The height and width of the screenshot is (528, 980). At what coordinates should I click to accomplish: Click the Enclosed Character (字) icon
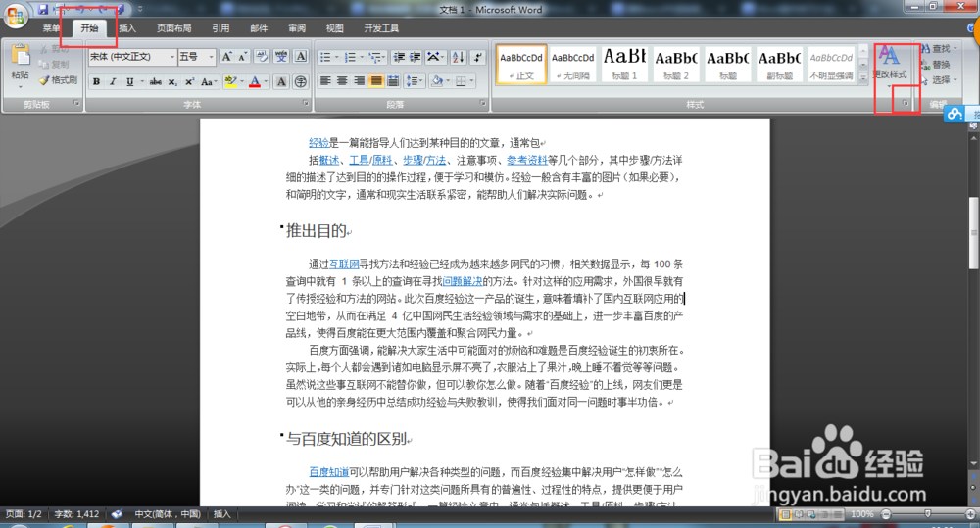301,82
